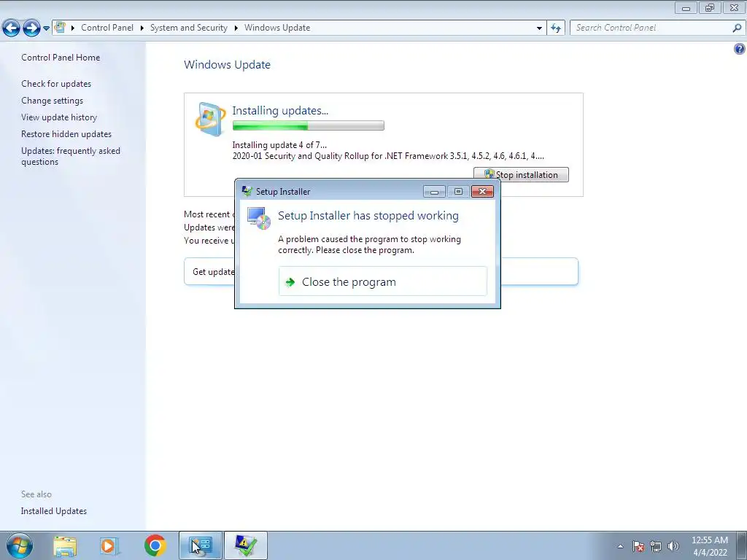The width and height of the screenshot is (747, 560).
Task: Click the computer and disc icon in dialog
Action: (x=259, y=219)
